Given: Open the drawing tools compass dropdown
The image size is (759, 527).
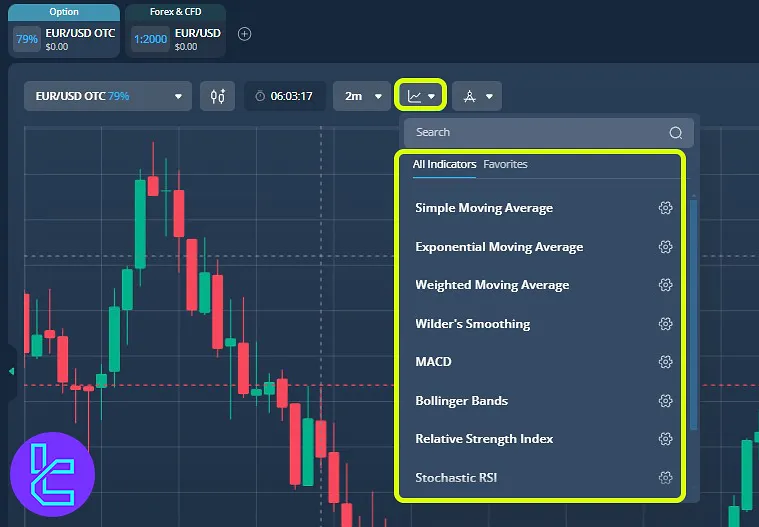Looking at the screenshot, I should (x=477, y=96).
